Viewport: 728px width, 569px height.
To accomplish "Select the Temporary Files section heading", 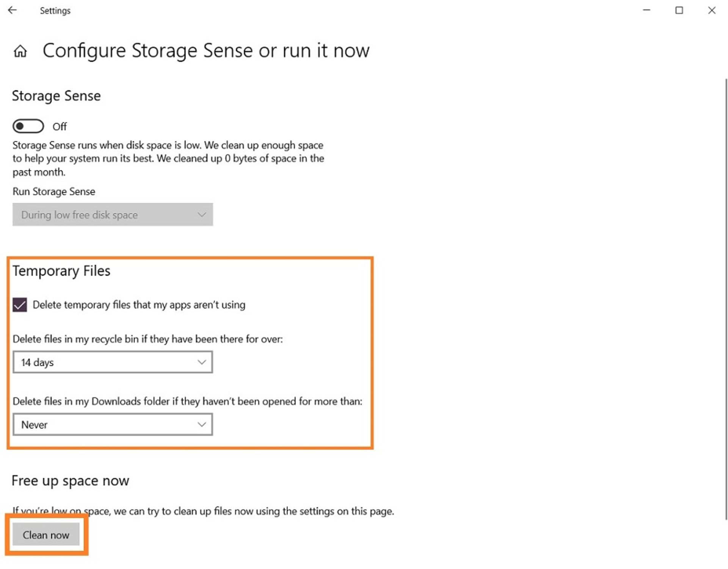I will tap(61, 271).
